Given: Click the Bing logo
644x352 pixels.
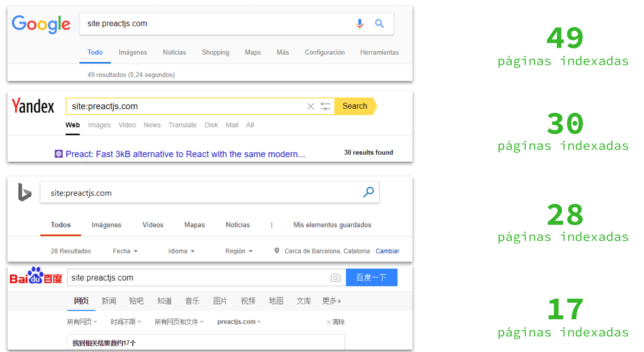Looking at the screenshot, I should point(24,192).
